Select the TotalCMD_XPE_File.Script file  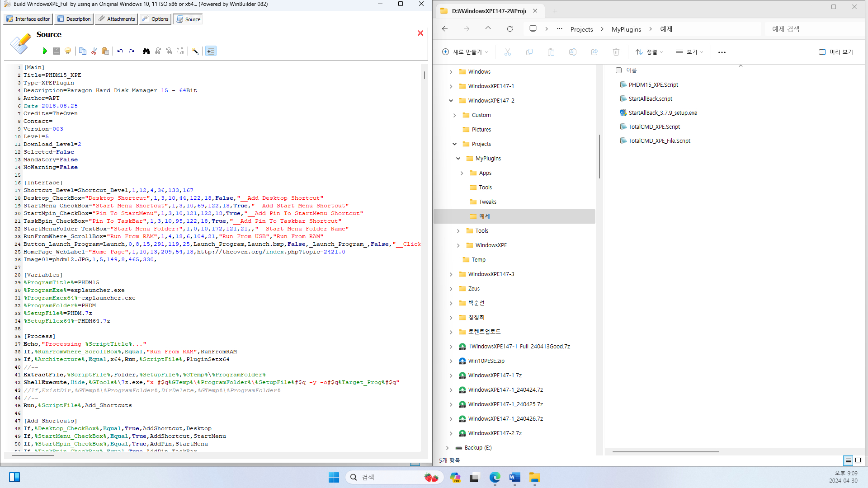(659, 141)
